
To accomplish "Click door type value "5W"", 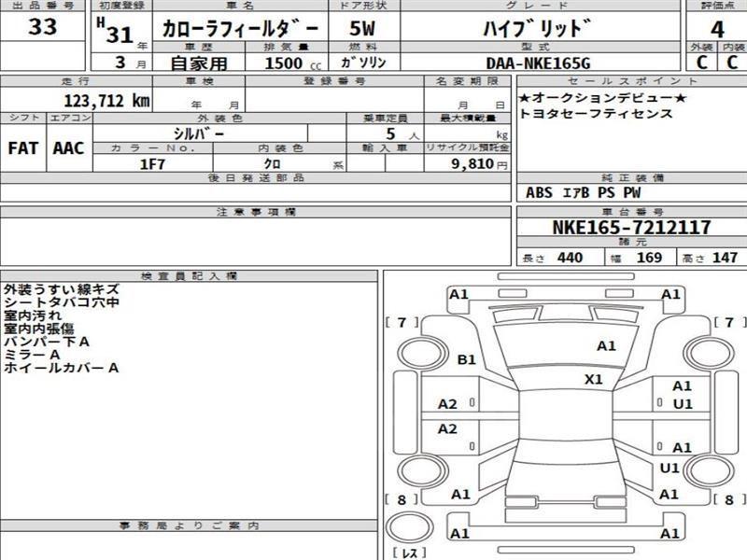I will point(362,28).
